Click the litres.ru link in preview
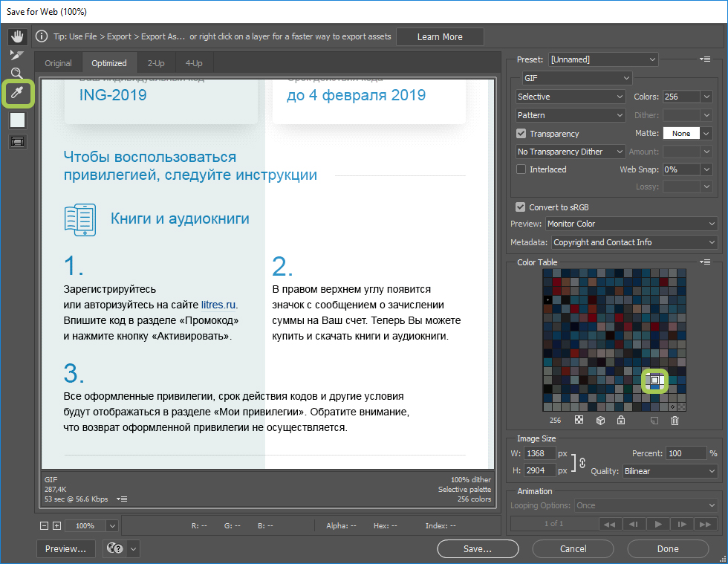 (x=218, y=305)
